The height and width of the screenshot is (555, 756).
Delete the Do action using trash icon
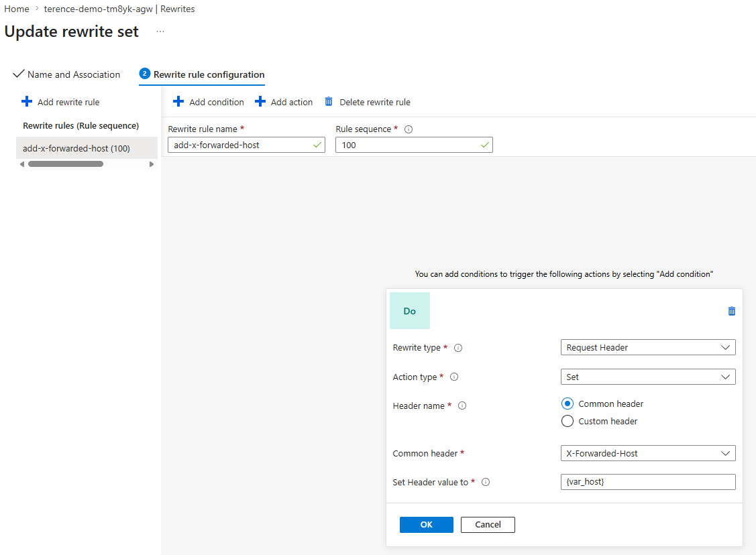731,311
